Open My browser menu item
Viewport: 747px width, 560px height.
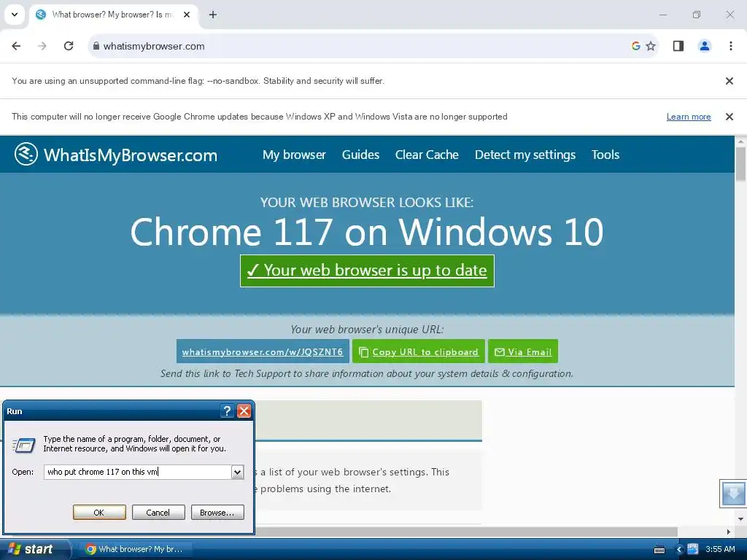294,155
